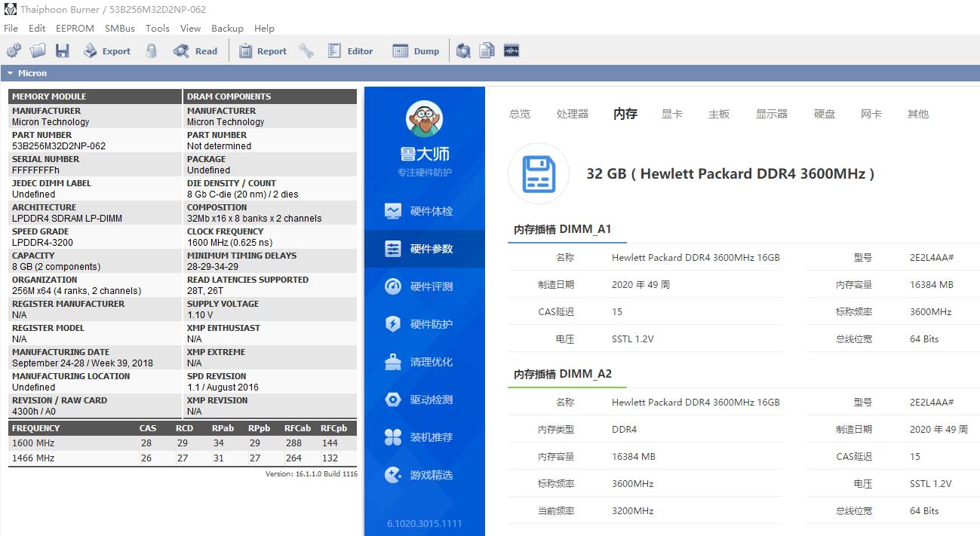Click the copy pages toolbar icon

click(487, 51)
